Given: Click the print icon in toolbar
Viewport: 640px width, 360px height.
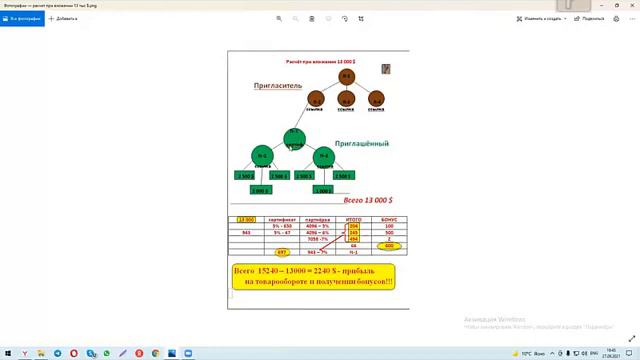Looking at the screenshot, I should pyautogui.click(x=616, y=19).
